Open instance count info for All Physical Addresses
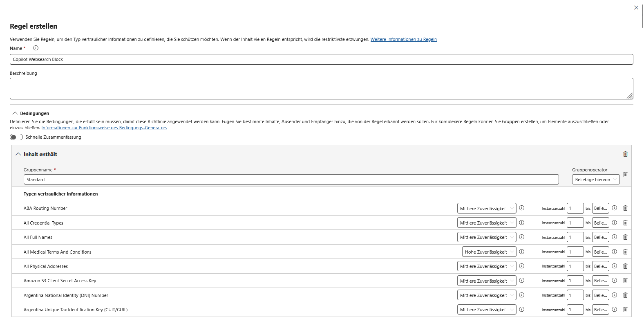 (x=614, y=266)
